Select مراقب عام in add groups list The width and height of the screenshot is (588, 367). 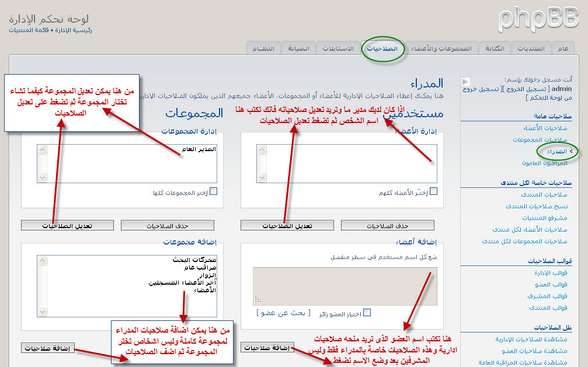tap(200, 268)
